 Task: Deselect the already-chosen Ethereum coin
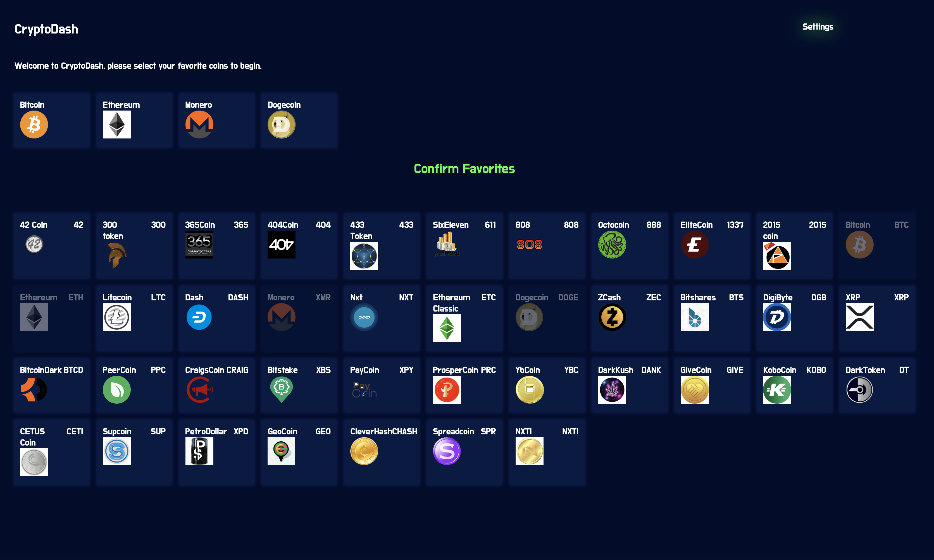(134, 120)
